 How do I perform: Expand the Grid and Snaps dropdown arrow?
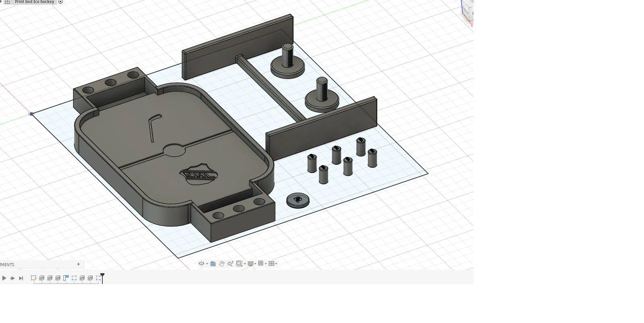(x=266, y=264)
